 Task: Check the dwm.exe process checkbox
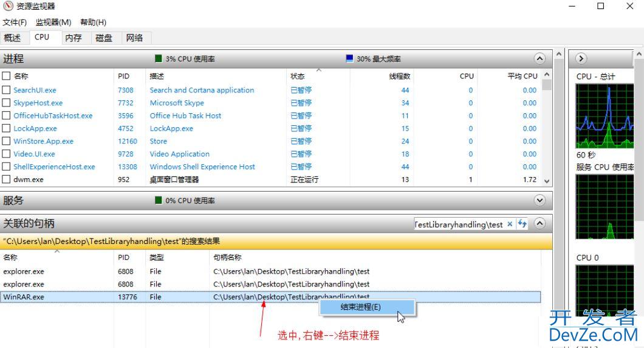click(6, 179)
